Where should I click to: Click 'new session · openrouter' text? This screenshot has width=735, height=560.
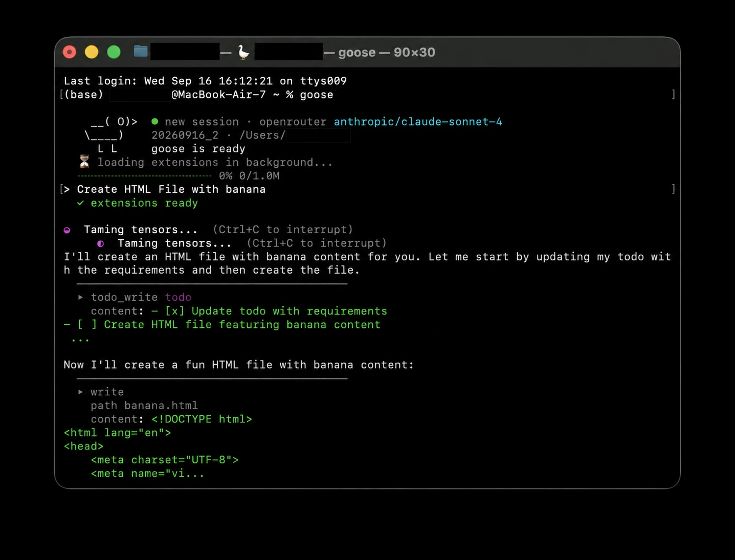[x=246, y=122]
